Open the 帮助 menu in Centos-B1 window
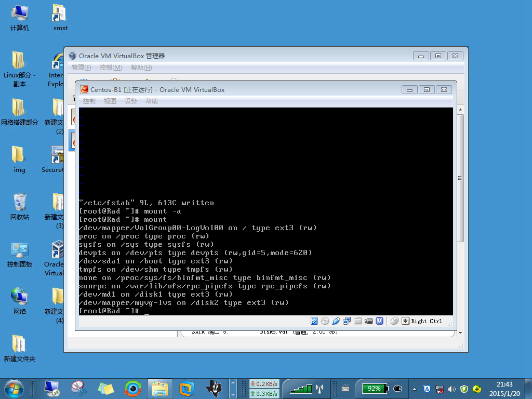 [151, 101]
